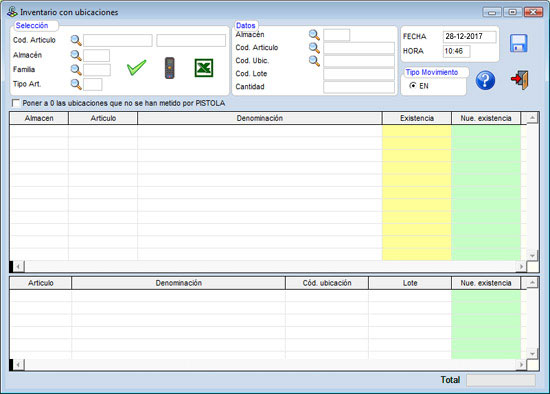The height and width of the screenshot is (394, 550).
Task: Click upper grid horizontal scrollbar right arrow
Action: click(521, 267)
